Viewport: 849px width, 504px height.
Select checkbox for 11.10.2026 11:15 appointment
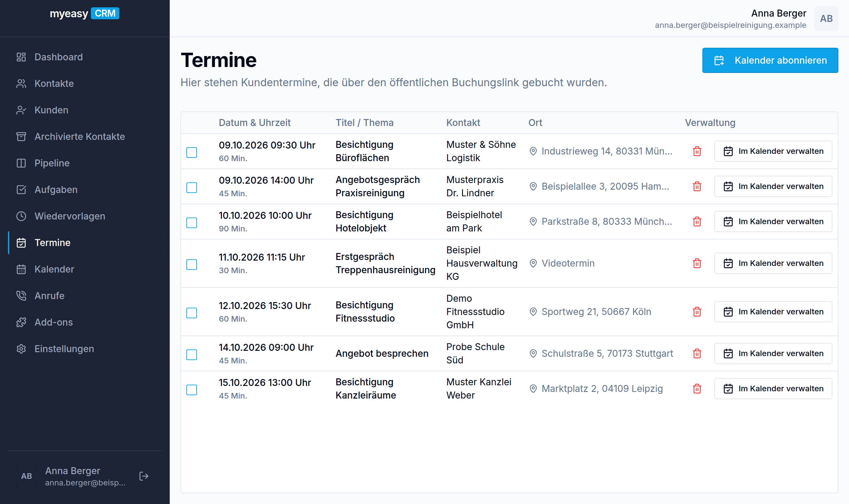tap(192, 265)
